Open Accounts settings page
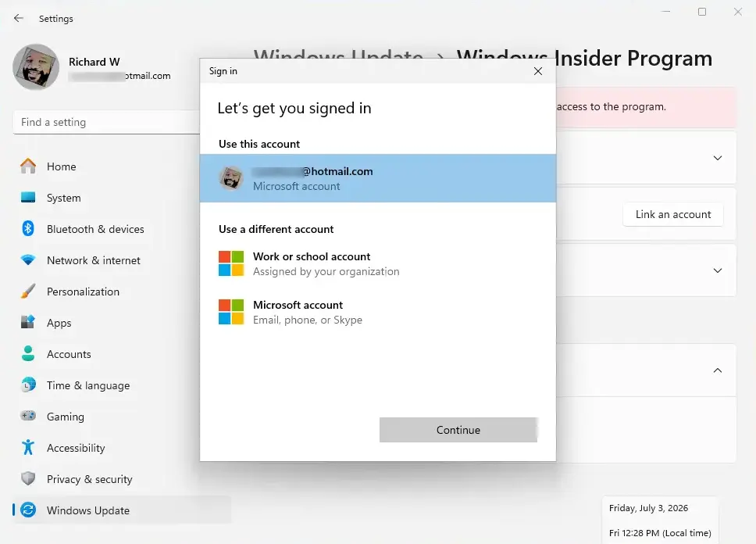 pos(122,354)
